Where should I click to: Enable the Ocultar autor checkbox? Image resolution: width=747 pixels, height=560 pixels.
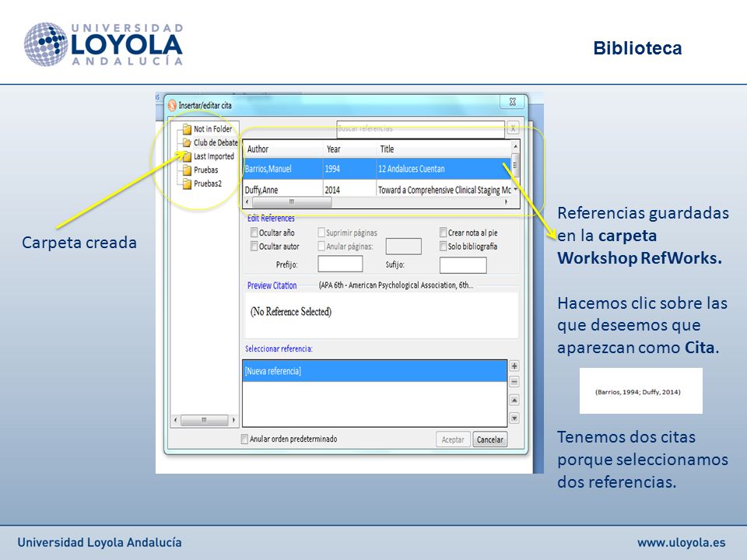[254, 247]
